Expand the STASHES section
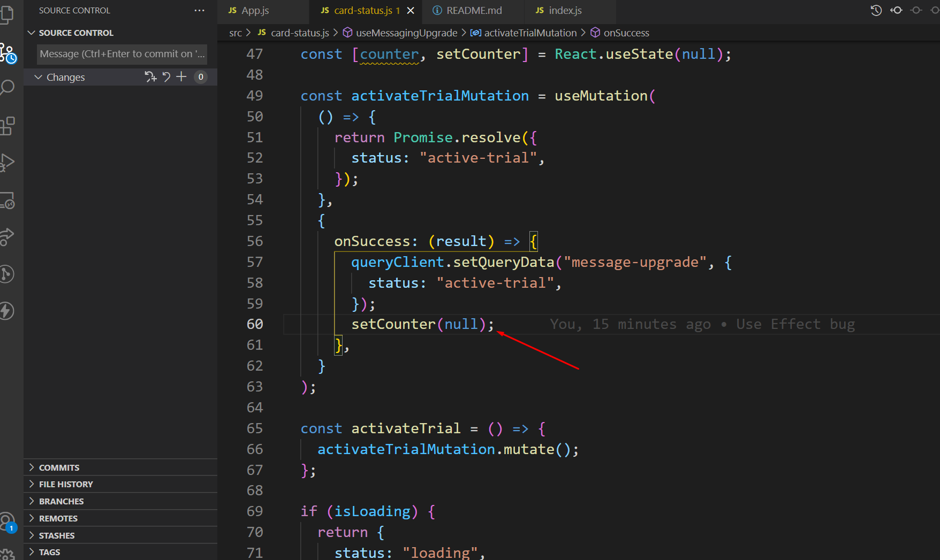 (57, 535)
